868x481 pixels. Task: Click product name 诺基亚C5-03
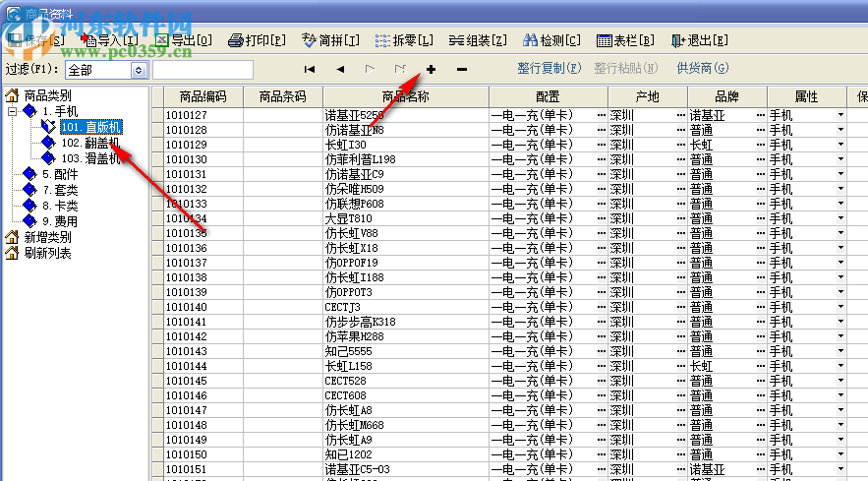click(357, 469)
